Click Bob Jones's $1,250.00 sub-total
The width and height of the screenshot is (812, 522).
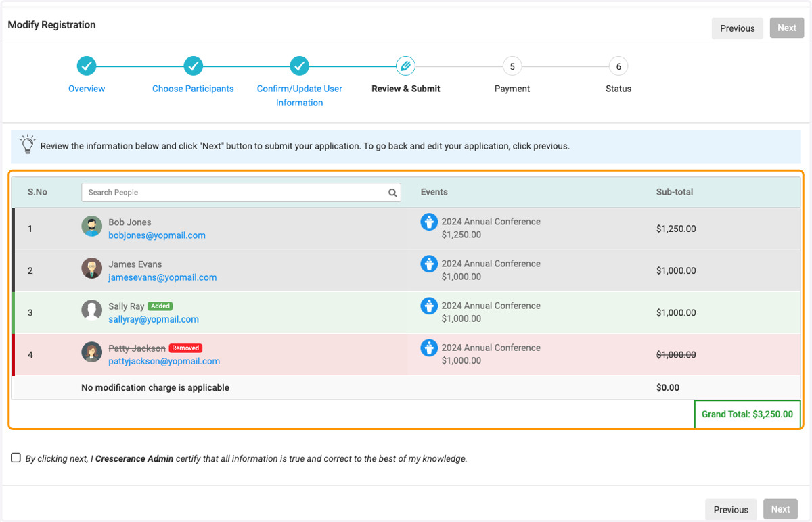point(676,229)
